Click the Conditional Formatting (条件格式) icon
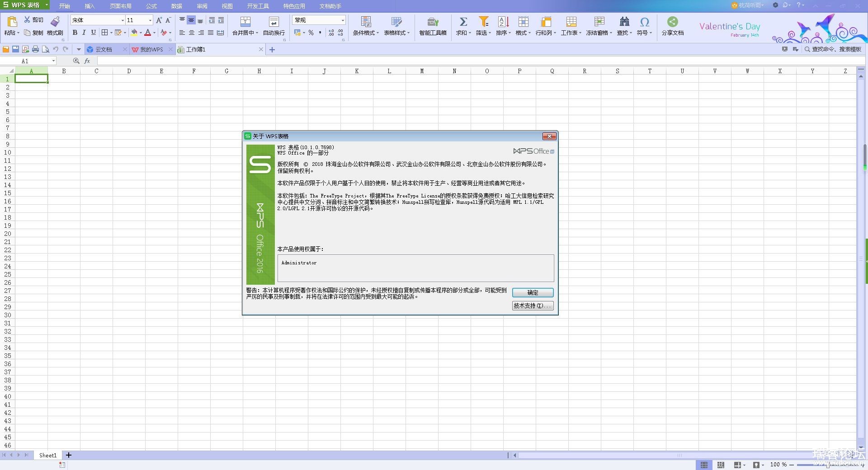This screenshot has width=868, height=470. pyautogui.click(x=366, y=22)
